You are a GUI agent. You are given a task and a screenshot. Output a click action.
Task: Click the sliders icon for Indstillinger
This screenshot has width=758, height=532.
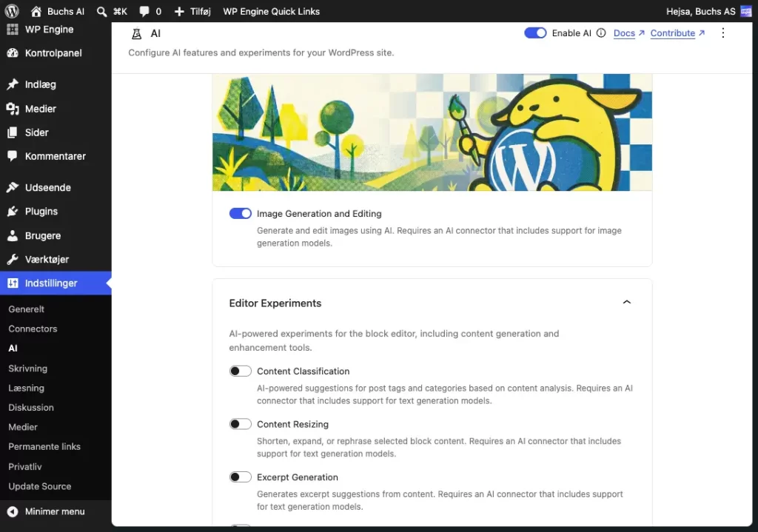[13, 283]
